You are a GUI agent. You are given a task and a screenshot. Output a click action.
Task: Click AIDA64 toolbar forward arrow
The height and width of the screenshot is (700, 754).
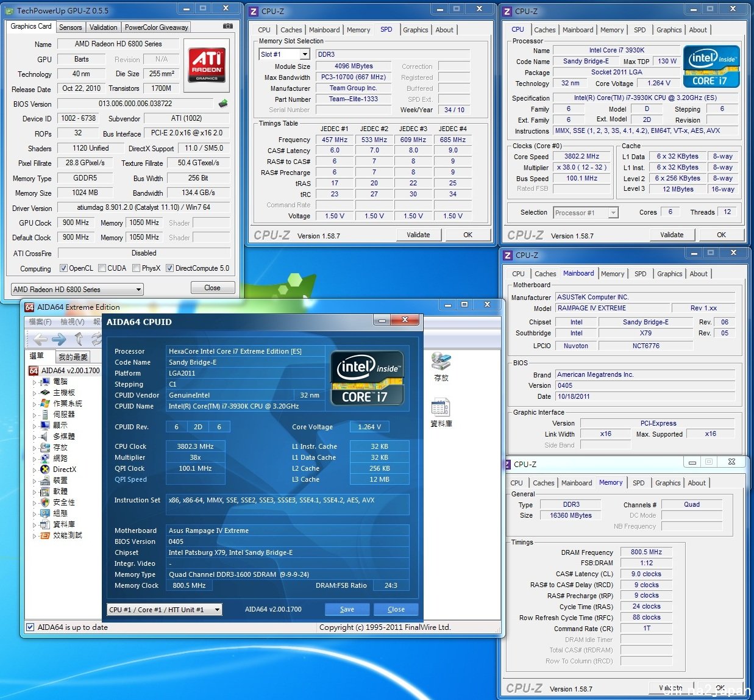59,339
